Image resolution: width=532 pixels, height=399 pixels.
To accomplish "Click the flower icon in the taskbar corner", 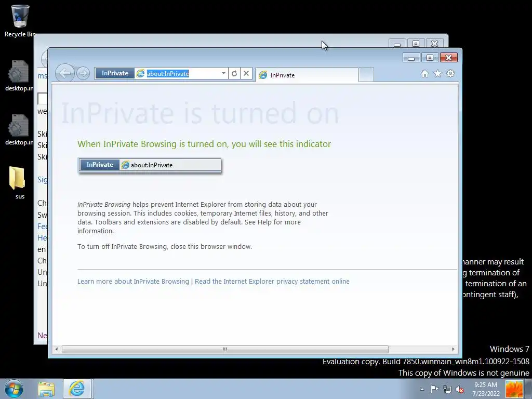I will point(514,389).
